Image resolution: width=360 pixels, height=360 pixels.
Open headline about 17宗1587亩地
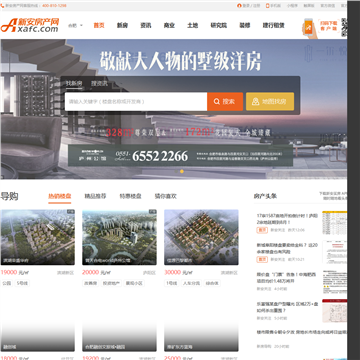[287, 219]
